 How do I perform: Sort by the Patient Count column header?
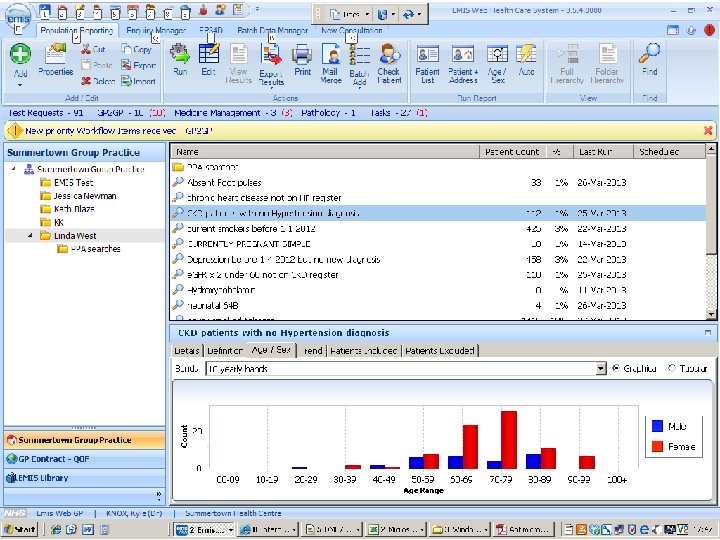pos(512,152)
